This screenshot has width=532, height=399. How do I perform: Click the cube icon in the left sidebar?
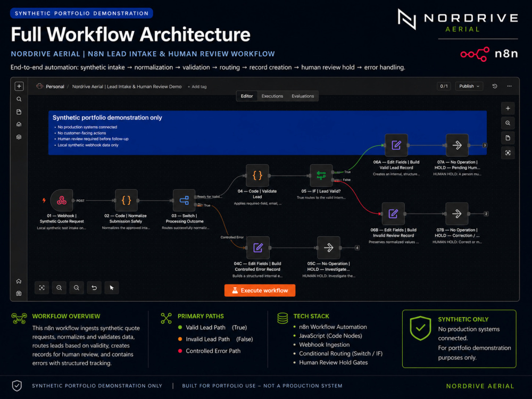pyautogui.click(x=19, y=137)
